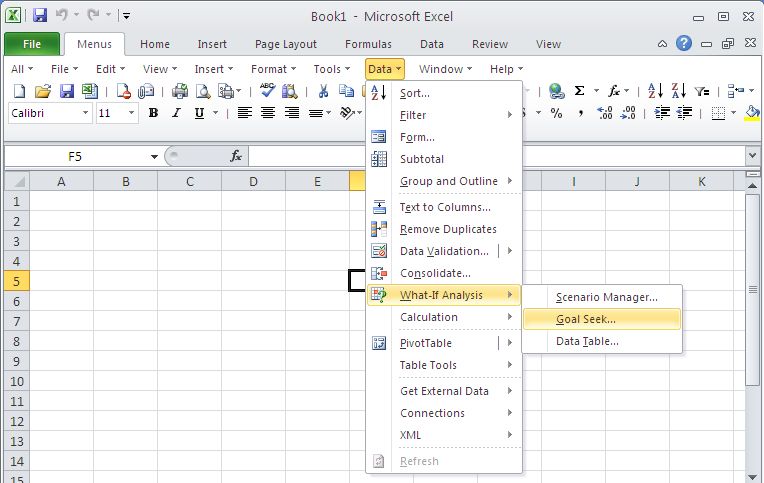Click the vertical scrollbar down arrow
Screen dimensions: 764x483
click(752, 476)
